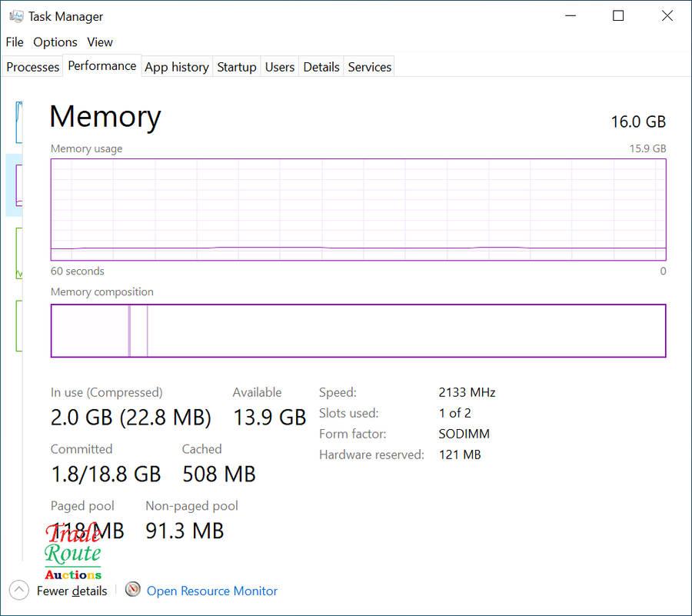
Task: Switch to the Processes tab
Action: [33, 67]
